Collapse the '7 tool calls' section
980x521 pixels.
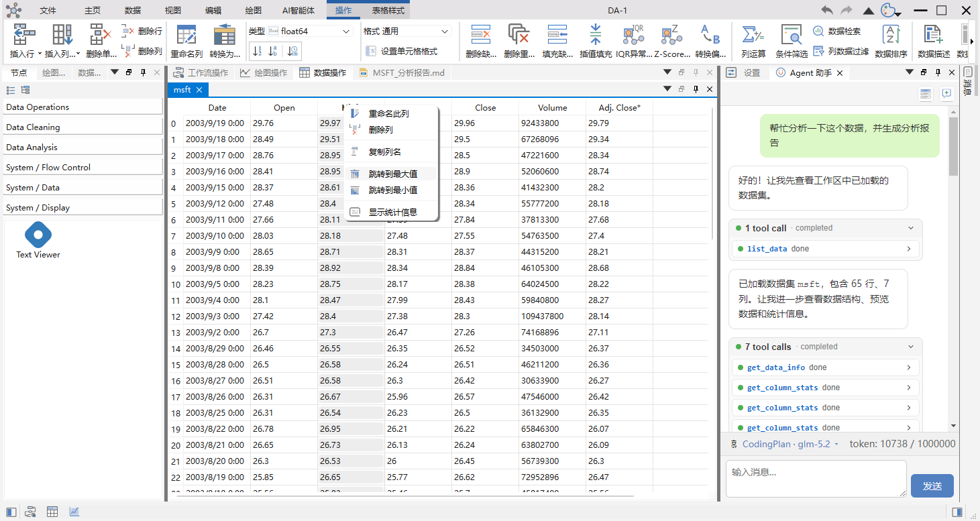(911, 347)
